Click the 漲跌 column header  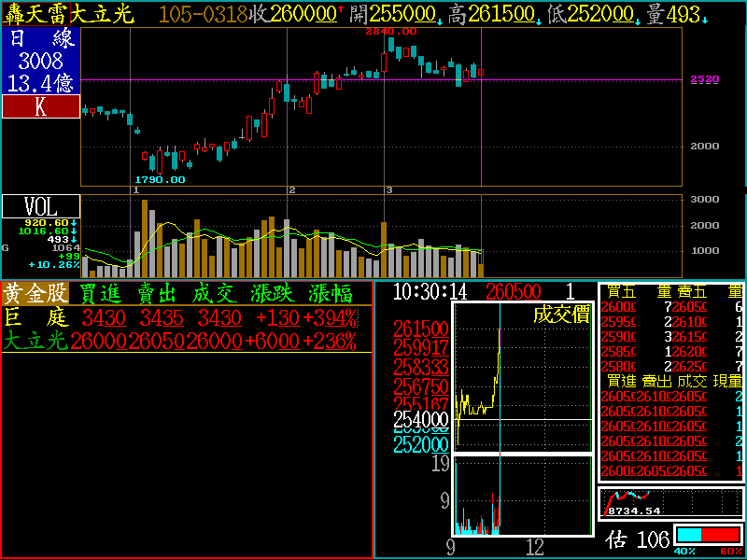pos(275,293)
